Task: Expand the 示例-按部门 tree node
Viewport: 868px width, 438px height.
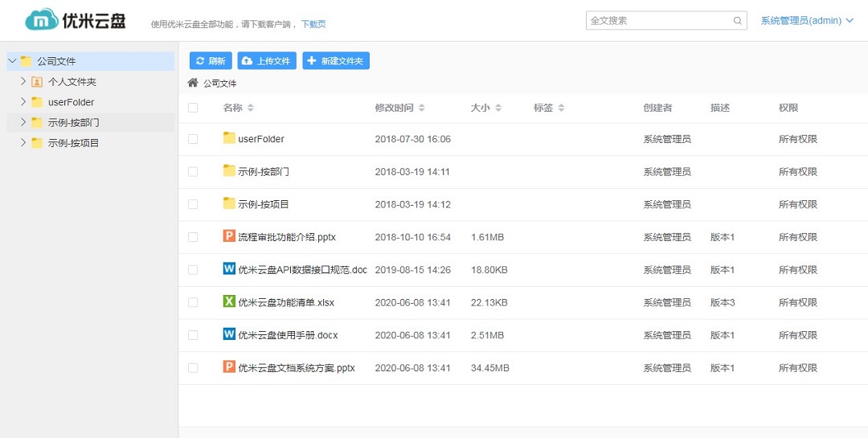Action: tap(23, 122)
